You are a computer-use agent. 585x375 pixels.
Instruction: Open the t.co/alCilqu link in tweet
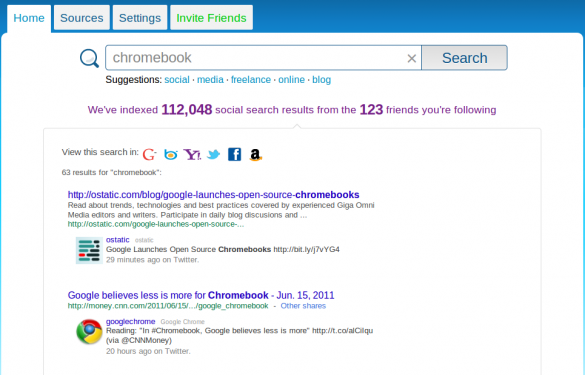coord(342,331)
